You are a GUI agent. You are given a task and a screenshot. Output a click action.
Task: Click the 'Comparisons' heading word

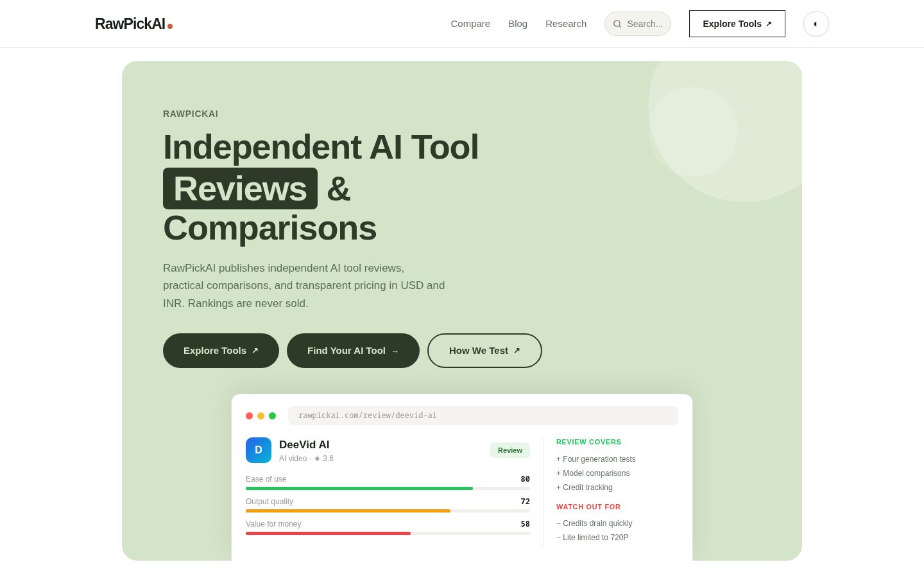[269, 228]
